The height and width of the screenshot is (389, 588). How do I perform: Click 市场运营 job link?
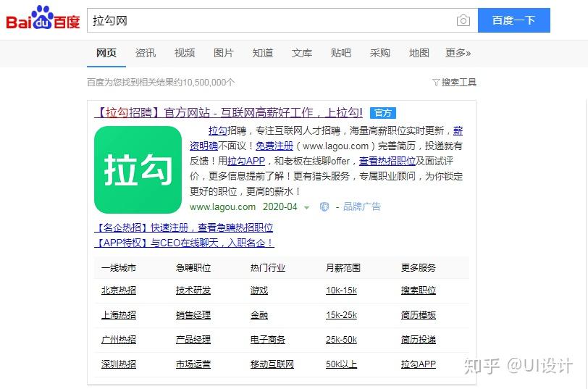pos(193,364)
